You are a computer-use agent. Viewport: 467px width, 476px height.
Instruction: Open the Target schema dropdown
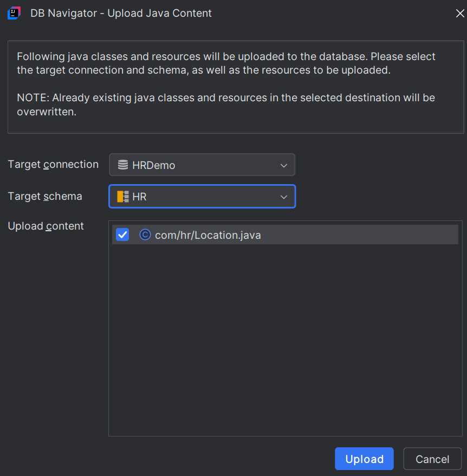[284, 197]
